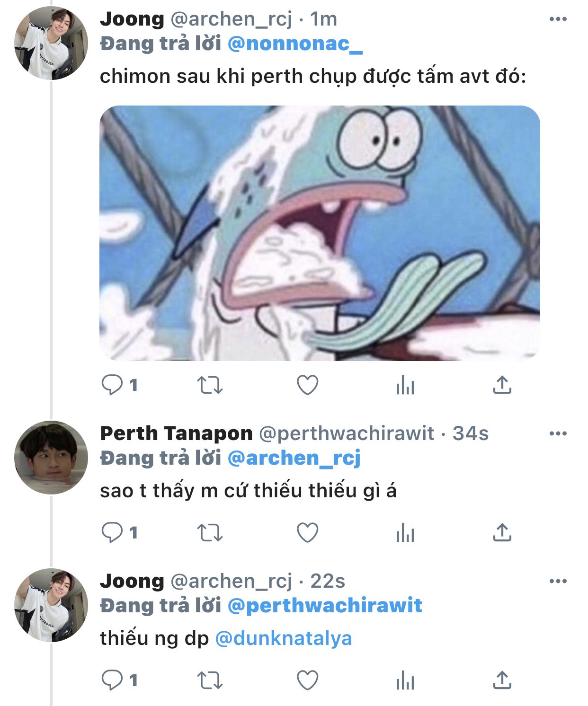Open the @nonnonac_ mention link

pos(295,44)
